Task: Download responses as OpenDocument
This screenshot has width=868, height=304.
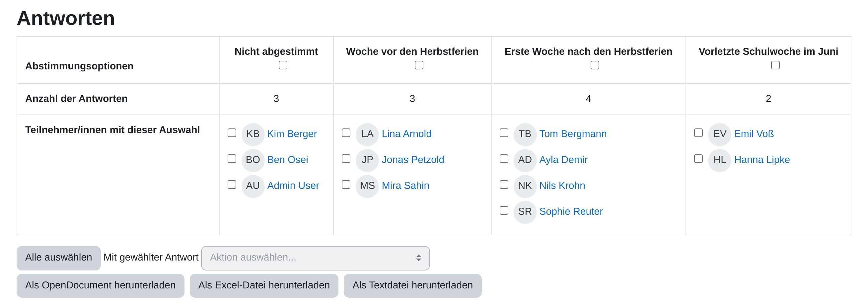Action: [x=101, y=286]
